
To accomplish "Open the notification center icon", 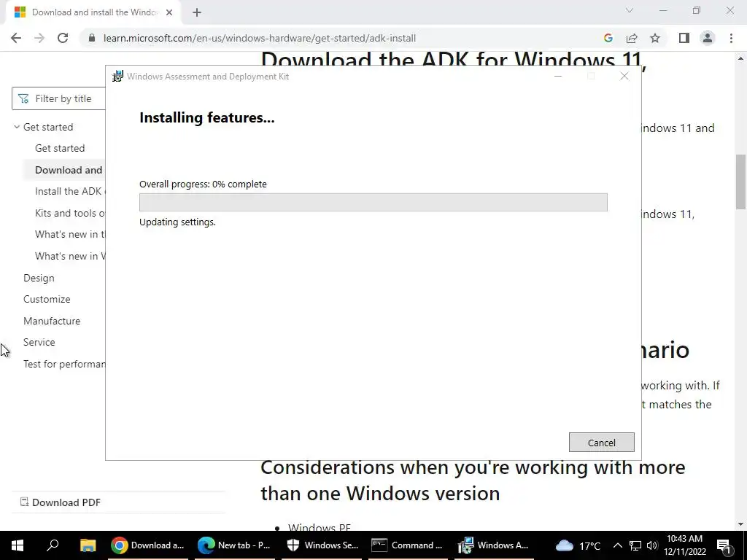I will tap(724, 545).
